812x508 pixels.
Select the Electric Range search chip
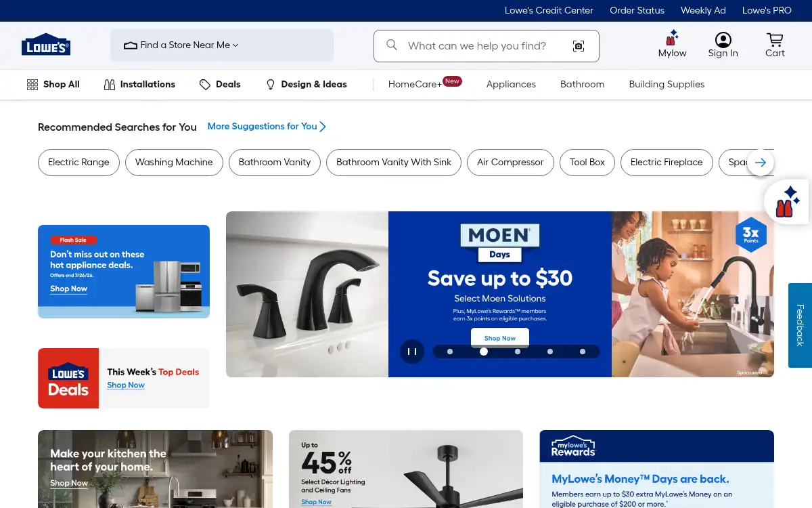[78, 163]
